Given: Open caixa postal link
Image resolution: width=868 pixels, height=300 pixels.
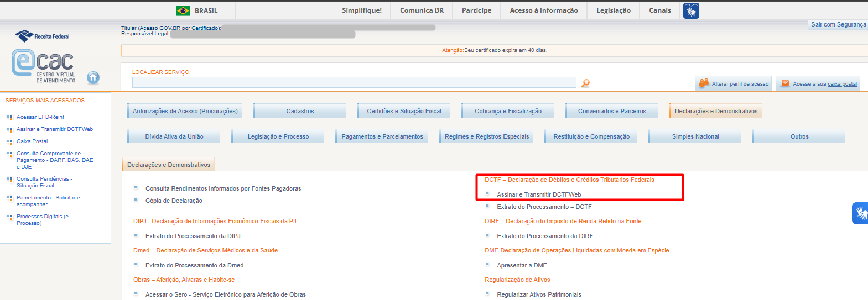Looking at the screenshot, I should (x=842, y=84).
